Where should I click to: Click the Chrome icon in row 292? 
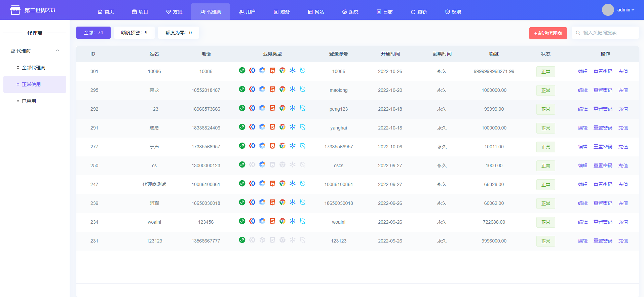282,108
